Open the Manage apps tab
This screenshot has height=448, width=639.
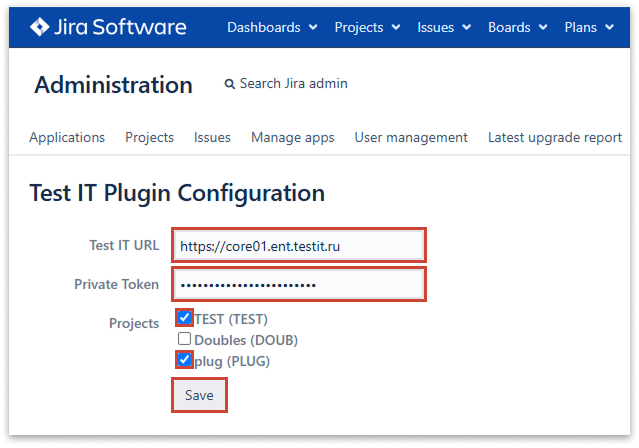293,137
